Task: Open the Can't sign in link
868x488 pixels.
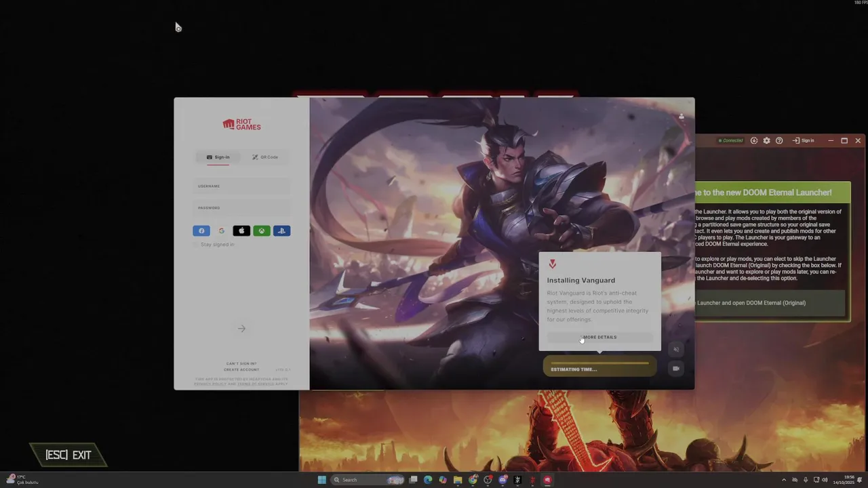Action: point(241,363)
